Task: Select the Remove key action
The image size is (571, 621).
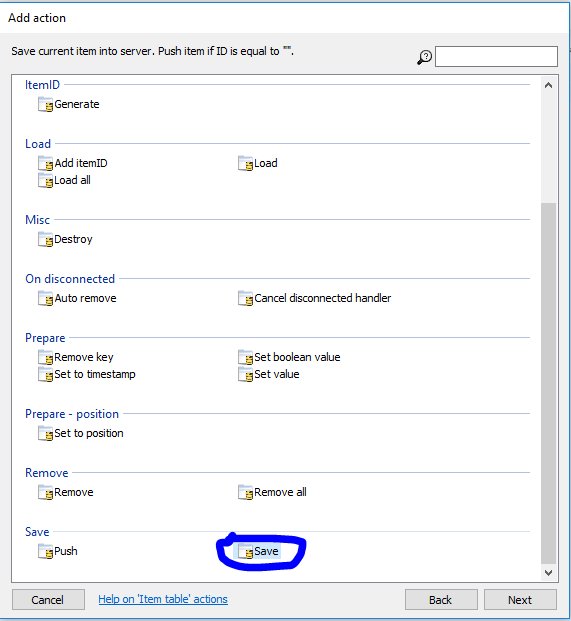Action: pos(76,357)
